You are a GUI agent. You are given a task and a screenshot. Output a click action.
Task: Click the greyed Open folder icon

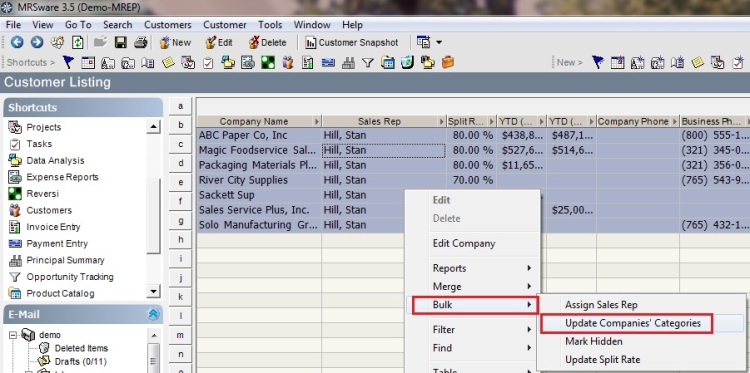coord(100,43)
